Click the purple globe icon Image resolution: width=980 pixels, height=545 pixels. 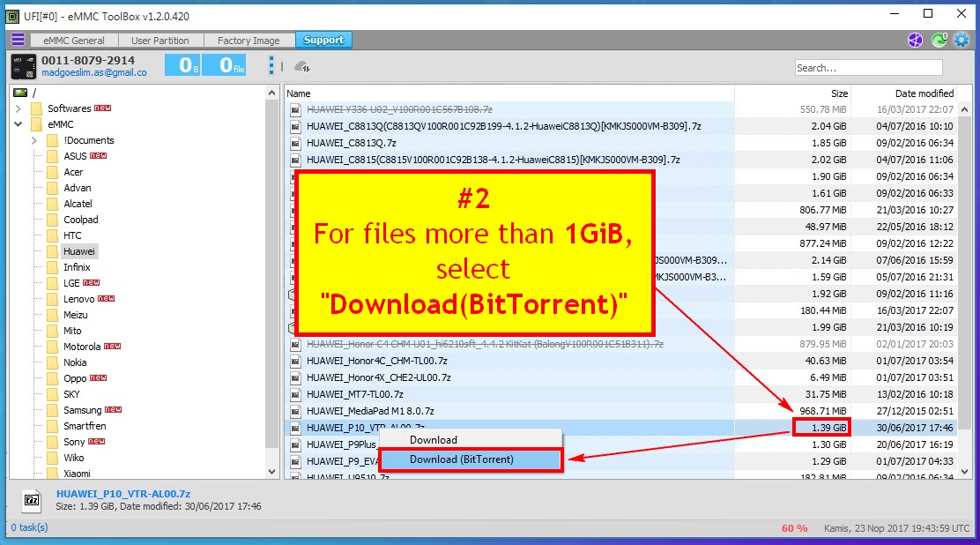tap(915, 40)
